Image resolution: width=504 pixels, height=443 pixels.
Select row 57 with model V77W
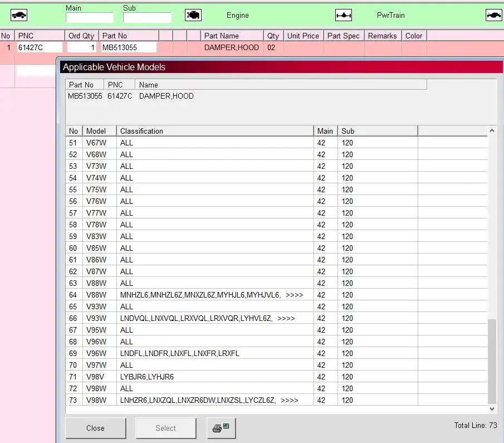pyautogui.click(x=276, y=213)
